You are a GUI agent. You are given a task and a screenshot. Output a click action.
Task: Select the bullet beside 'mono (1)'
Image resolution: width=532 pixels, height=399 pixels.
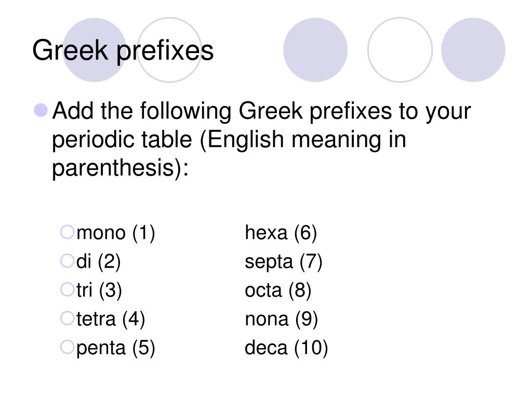click(67, 232)
